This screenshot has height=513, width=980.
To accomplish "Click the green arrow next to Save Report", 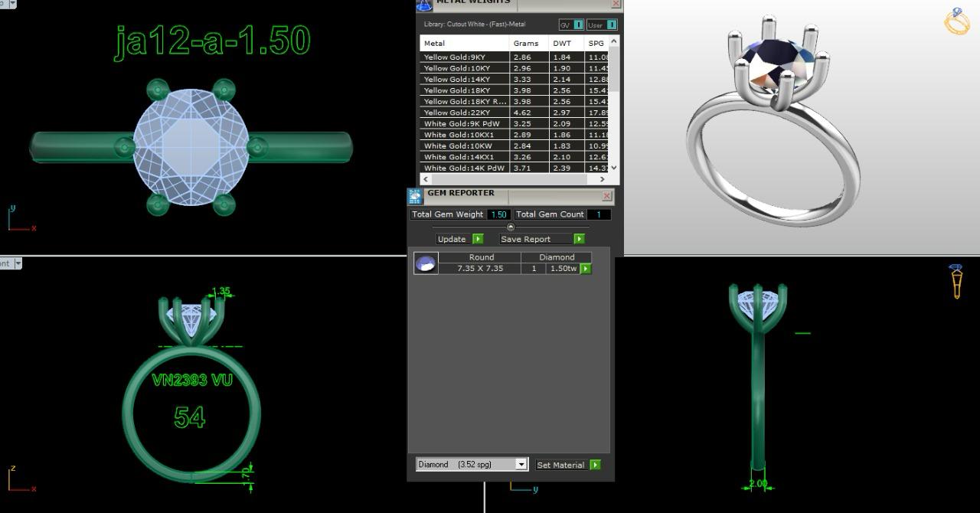I will coord(579,239).
